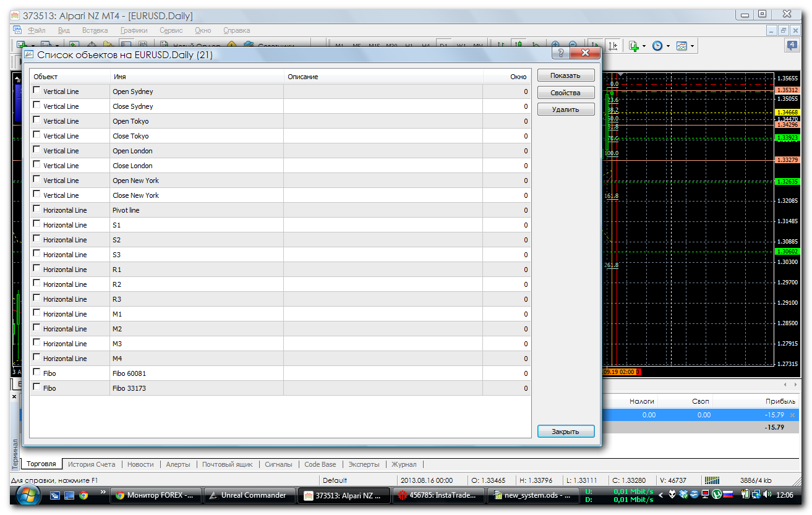Open the notification icon showing 4

coord(792,46)
